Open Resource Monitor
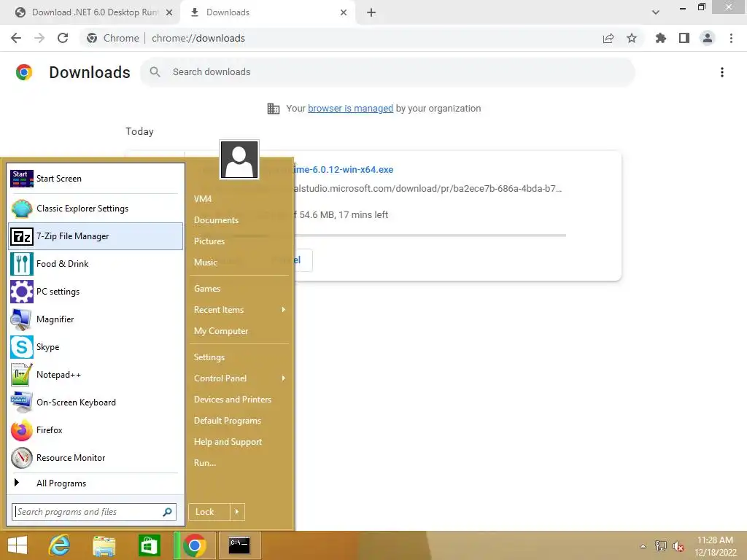Image resolution: width=747 pixels, height=560 pixels. coord(96,458)
